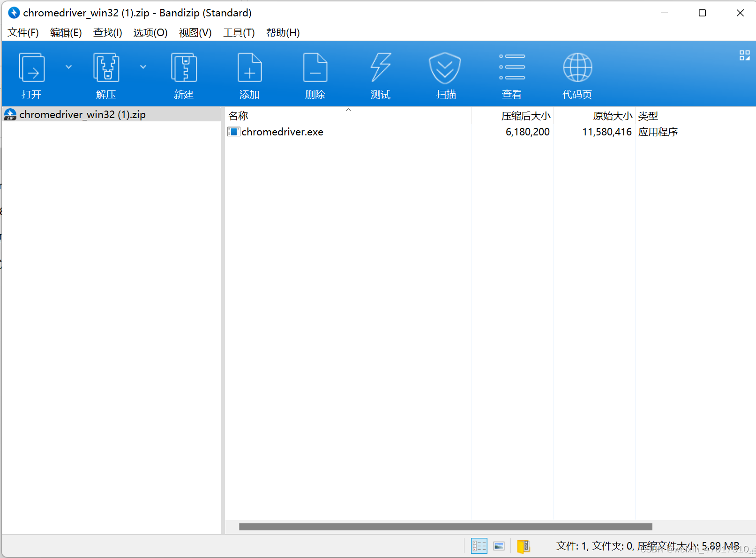Click the Add (添加) file icon
This screenshot has height=558, width=756.
[x=249, y=68]
